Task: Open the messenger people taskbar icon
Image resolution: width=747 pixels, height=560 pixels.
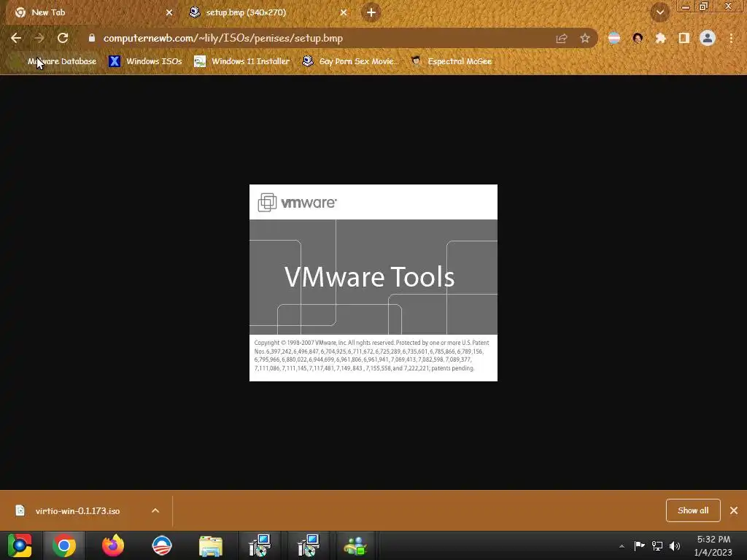Action: point(355,545)
